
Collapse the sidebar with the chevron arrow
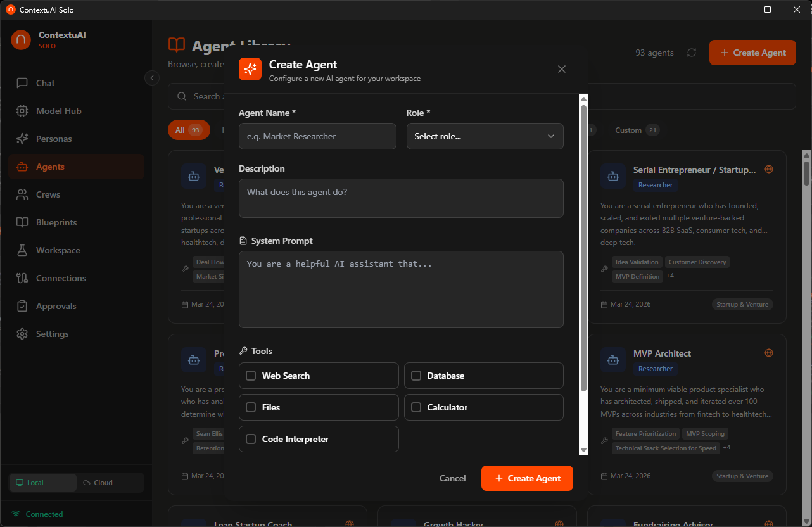(x=151, y=77)
